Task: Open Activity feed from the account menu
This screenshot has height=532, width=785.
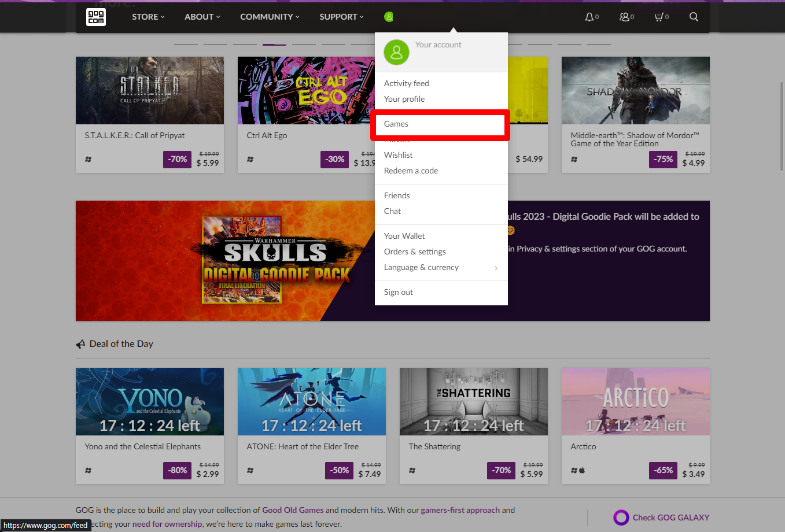Action: click(407, 83)
